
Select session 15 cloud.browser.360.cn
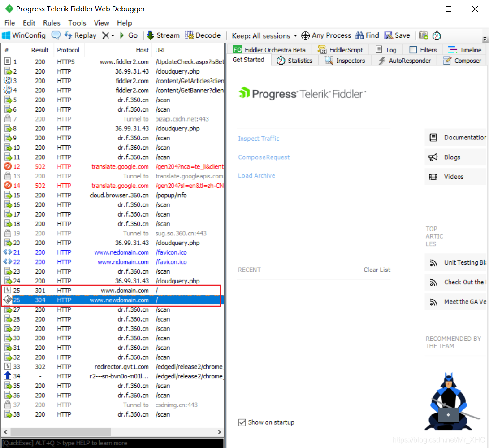[x=113, y=195]
